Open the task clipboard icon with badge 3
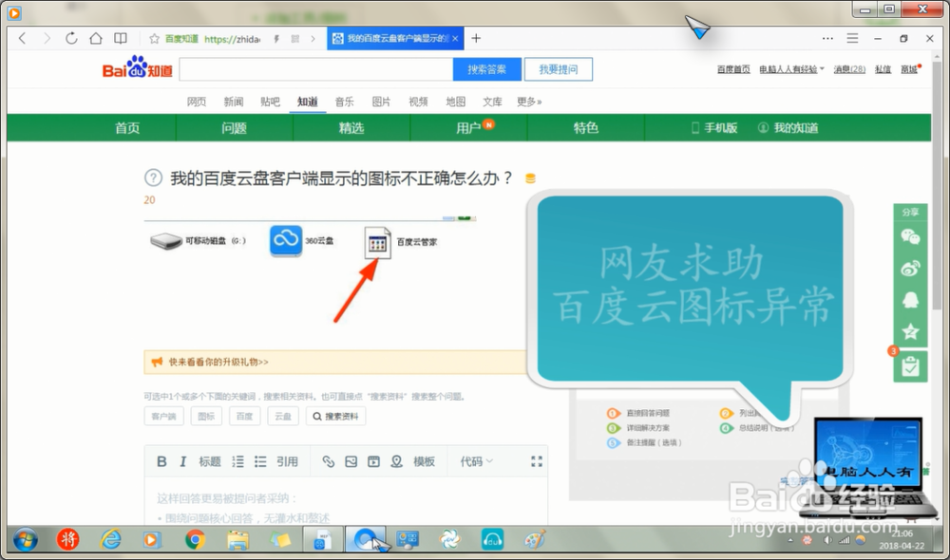Viewport: 950px width, 560px height. pos(910,366)
